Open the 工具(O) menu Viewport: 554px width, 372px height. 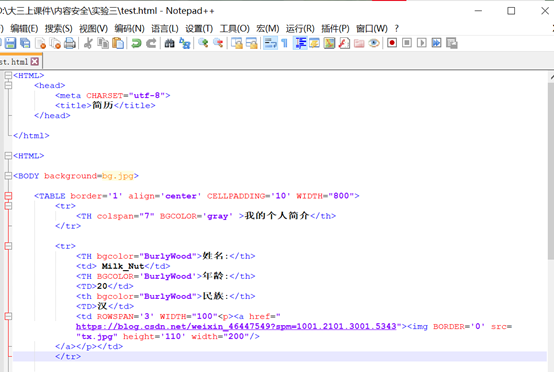pos(235,28)
